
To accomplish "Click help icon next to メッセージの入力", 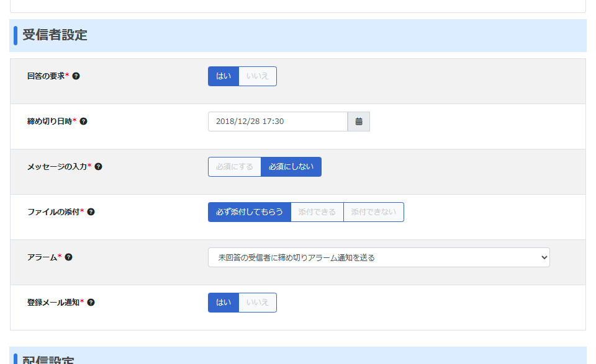I will (x=98, y=167).
